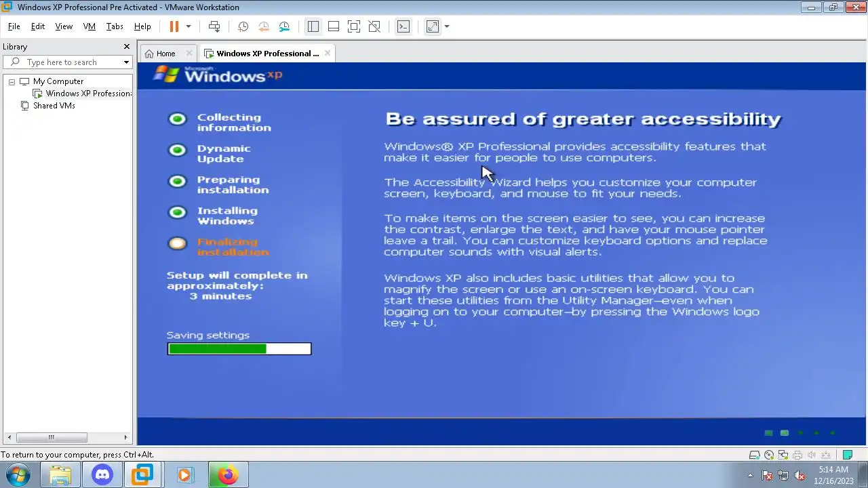Image resolution: width=868 pixels, height=488 pixels.
Task: Click the teal message log note icon
Action: pos(848,455)
